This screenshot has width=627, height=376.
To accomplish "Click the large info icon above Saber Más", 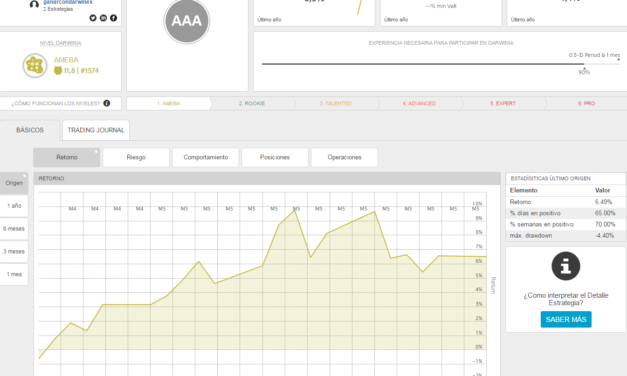I will [566, 266].
